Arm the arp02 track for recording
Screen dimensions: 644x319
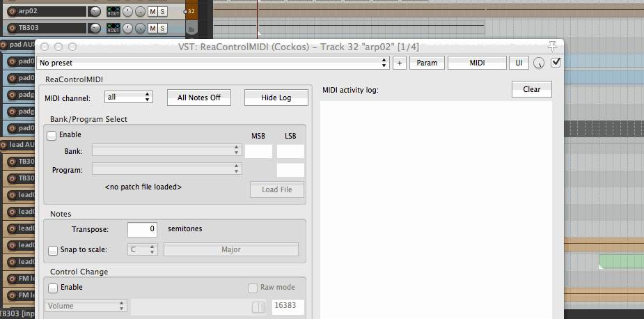pyautogui.click(x=12, y=11)
